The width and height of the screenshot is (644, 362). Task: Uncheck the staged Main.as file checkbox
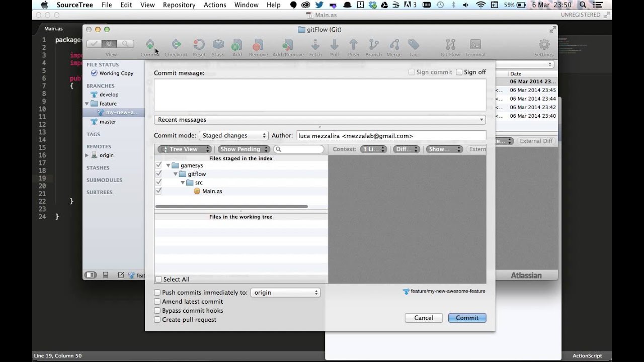(159, 191)
